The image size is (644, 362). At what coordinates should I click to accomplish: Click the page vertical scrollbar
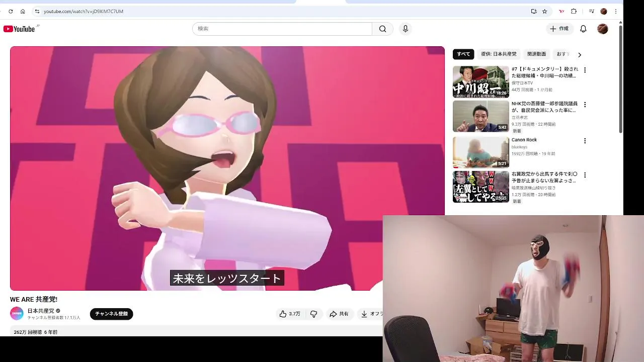(x=620, y=79)
